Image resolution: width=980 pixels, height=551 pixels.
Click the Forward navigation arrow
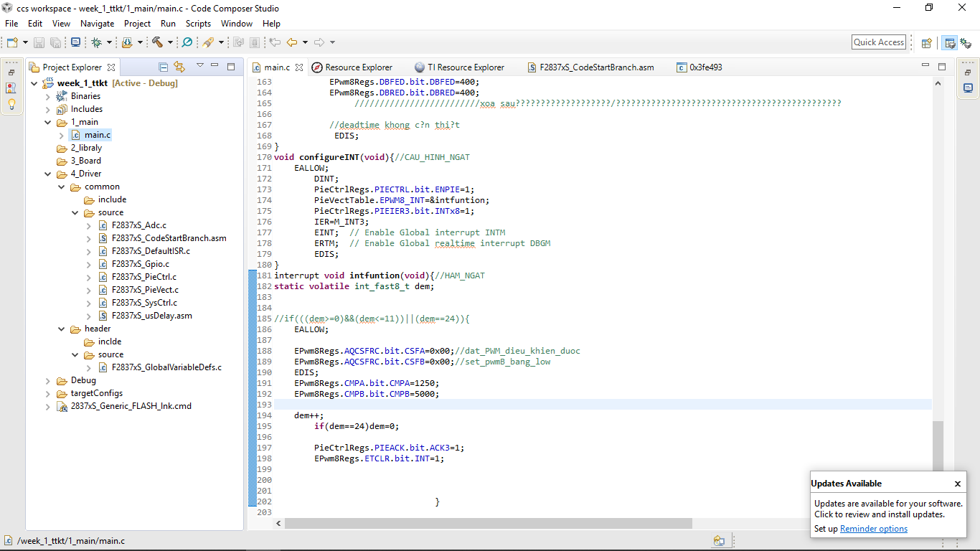[x=319, y=42]
